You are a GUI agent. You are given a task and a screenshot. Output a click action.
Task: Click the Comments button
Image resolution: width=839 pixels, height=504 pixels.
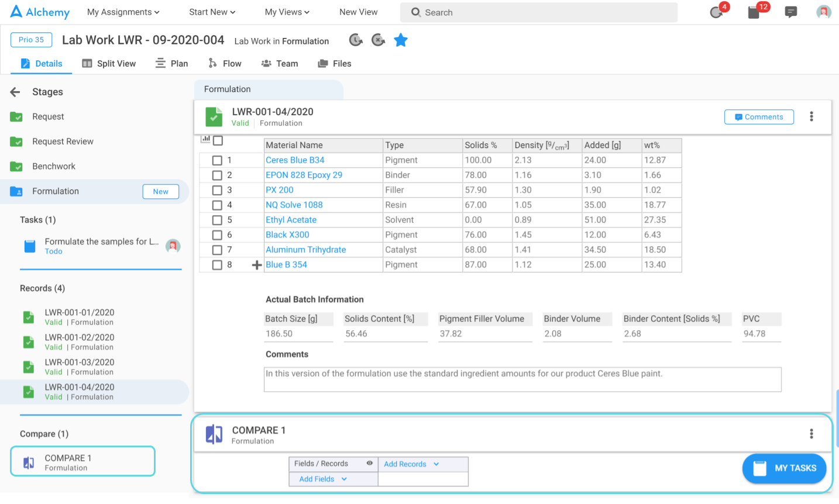click(759, 117)
